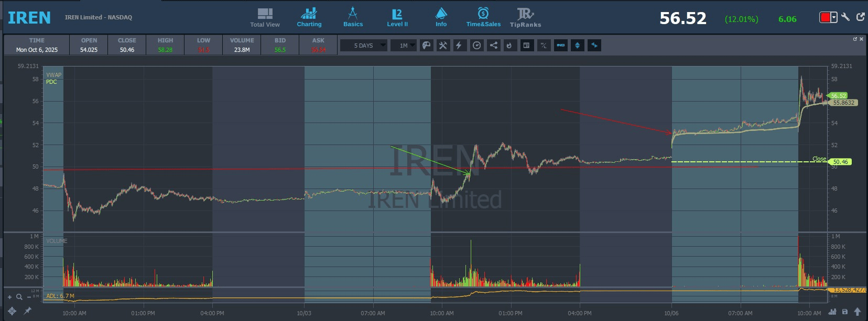The height and width of the screenshot is (321, 868).
Task: Click the IREN ticker symbol field
Action: coord(29,18)
